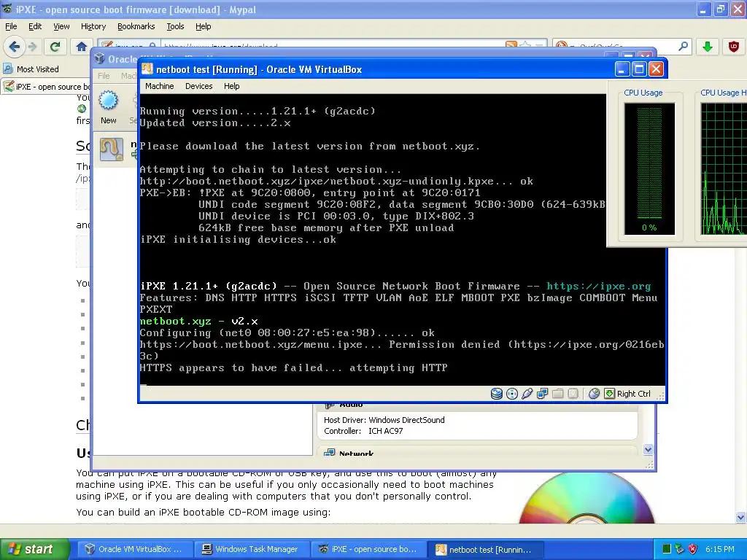This screenshot has height=560, width=747.
Task: Click the Host Driver: Windows DirectSound text
Action: point(384,420)
